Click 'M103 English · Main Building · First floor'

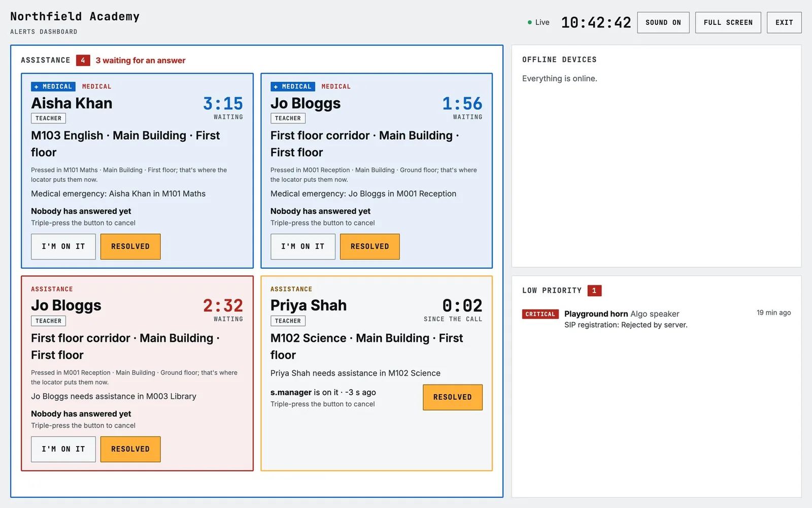click(x=125, y=144)
